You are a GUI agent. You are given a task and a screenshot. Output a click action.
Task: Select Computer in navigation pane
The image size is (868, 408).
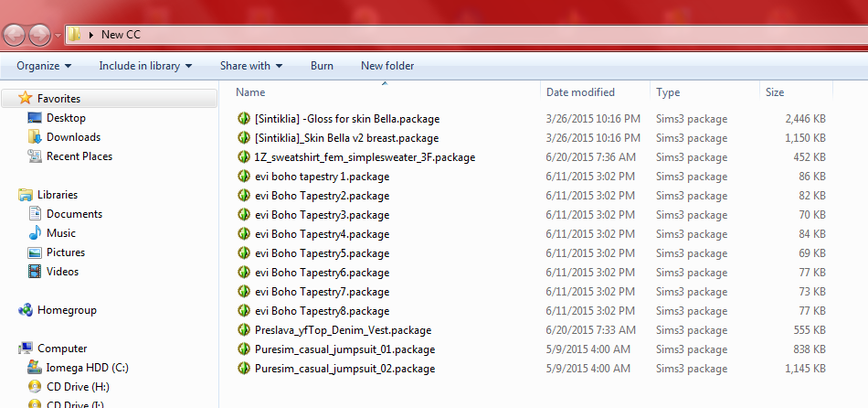(x=62, y=349)
